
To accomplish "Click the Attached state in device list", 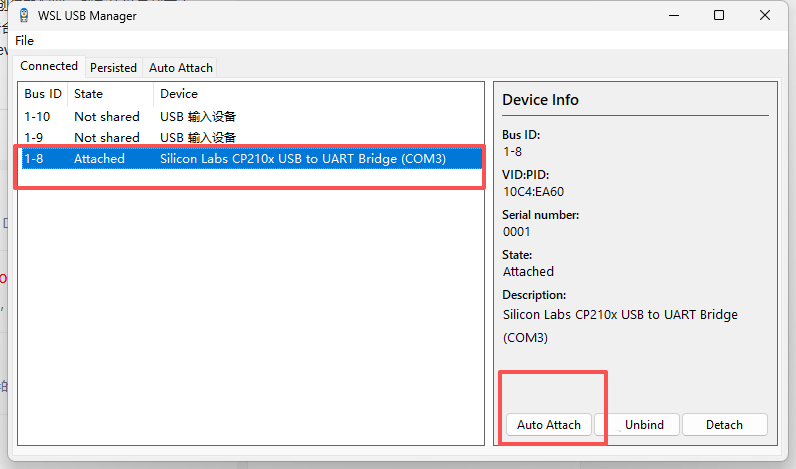I will pos(99,159).
